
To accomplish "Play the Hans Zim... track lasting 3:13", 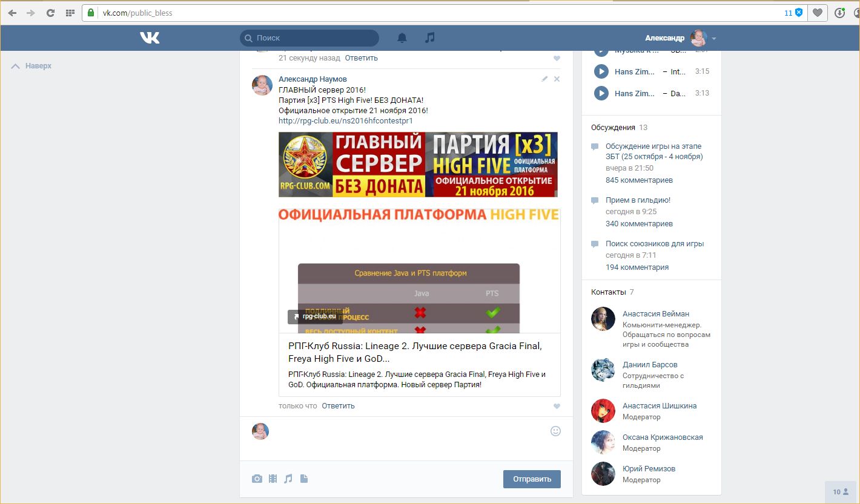I will pyautogui.click(x=601, y=93).
